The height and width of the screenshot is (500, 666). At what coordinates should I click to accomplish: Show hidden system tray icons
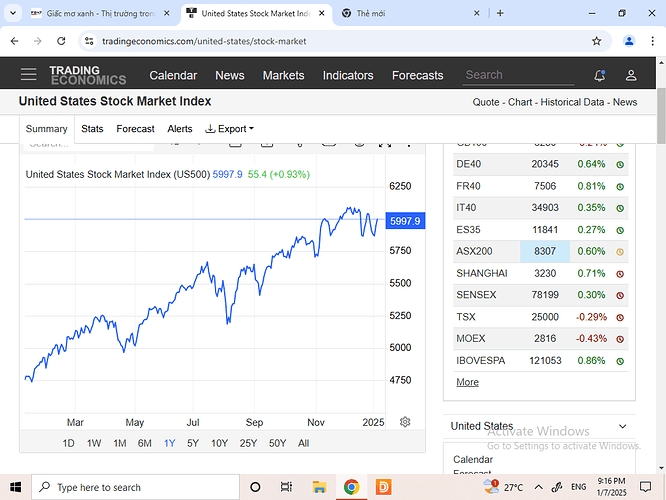tap(538, 487)
